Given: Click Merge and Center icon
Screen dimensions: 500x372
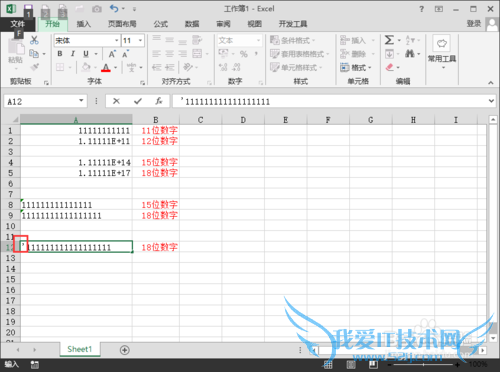Looking at the screenshot, I should [197, 54].
